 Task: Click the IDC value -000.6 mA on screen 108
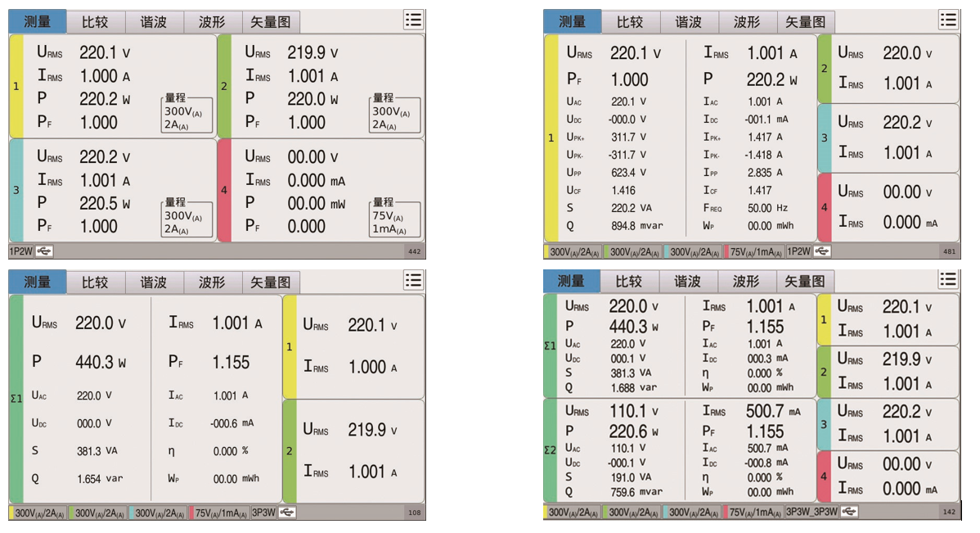pyautogui.click(x=232, y=423)
